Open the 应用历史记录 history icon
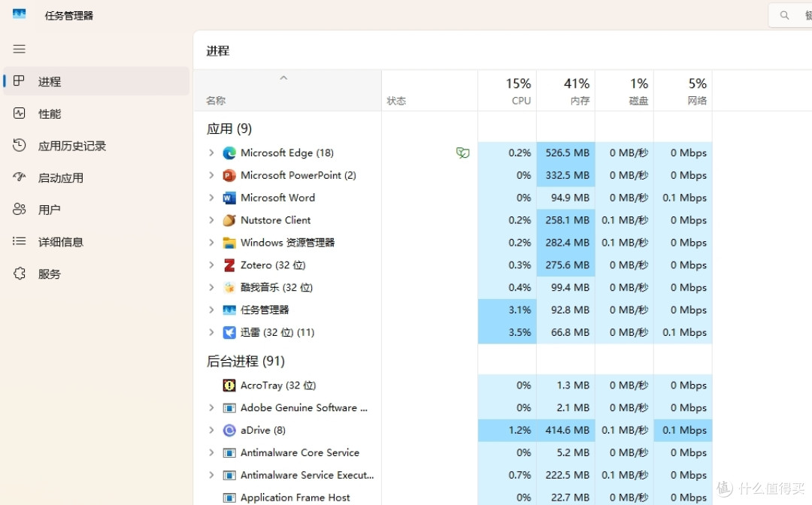 tap(19, 145)
